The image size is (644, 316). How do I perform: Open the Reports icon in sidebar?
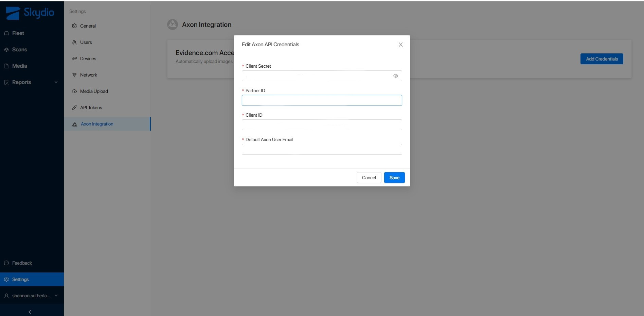[6, 82]
